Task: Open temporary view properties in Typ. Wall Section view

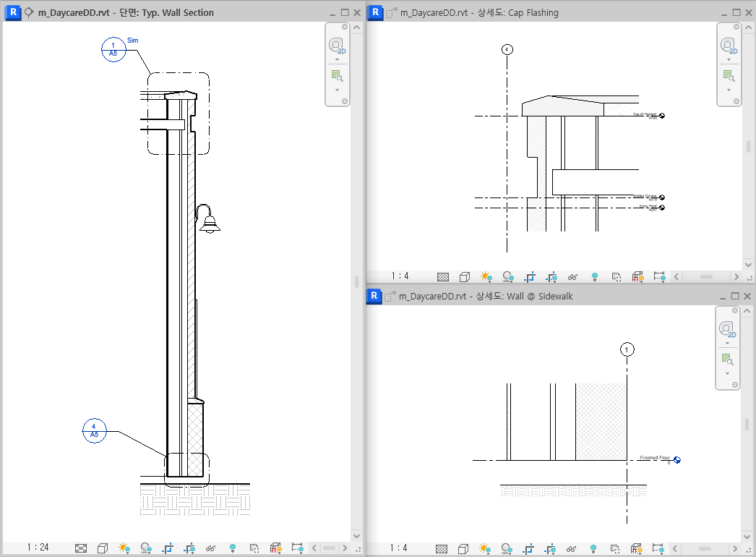Action: [254, 548]
